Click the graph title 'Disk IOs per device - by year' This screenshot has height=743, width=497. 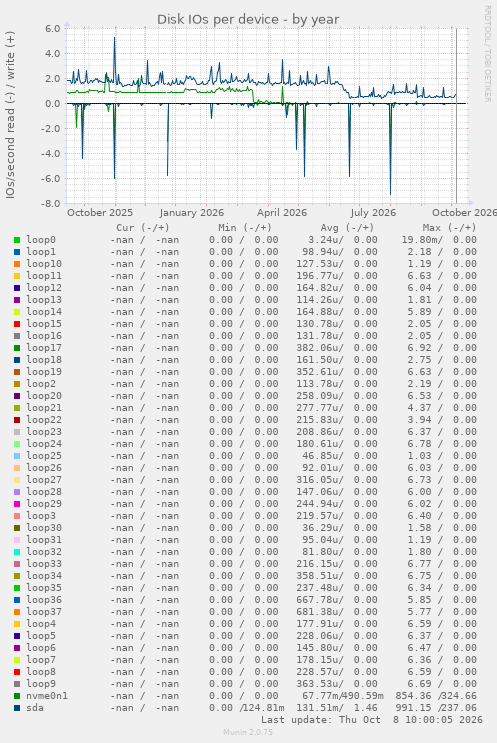click(248, 19)
